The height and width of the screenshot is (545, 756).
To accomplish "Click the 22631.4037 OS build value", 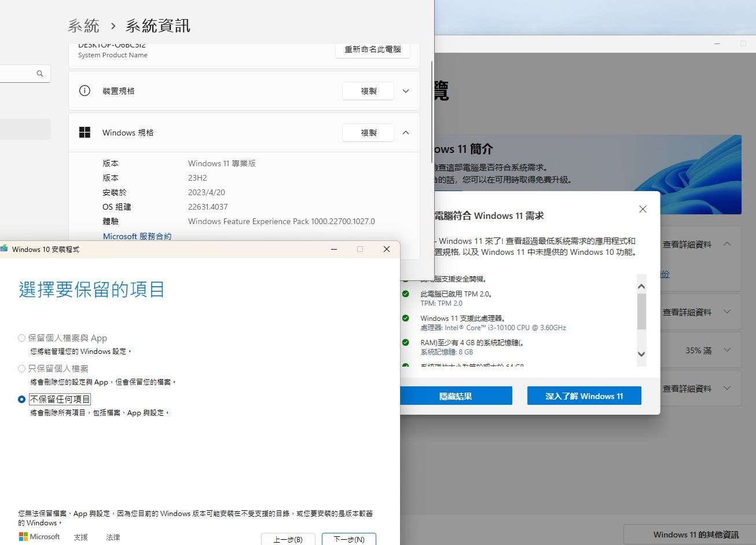I will pos(208,207).
